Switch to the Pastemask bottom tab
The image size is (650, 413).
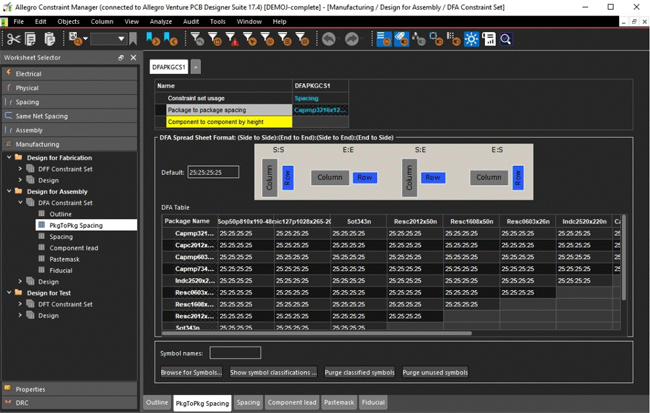[339, 402]
